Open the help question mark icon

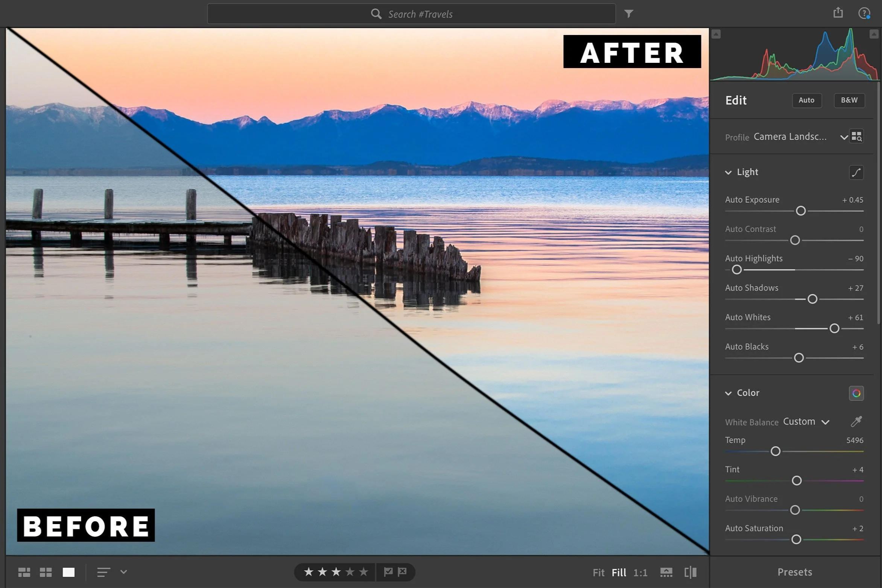(x=864, y=14)
